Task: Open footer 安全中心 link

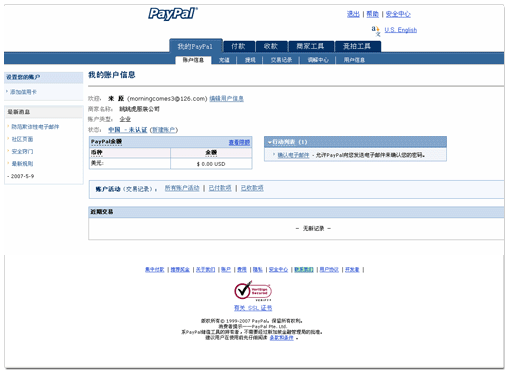Action: pos(278,269)
